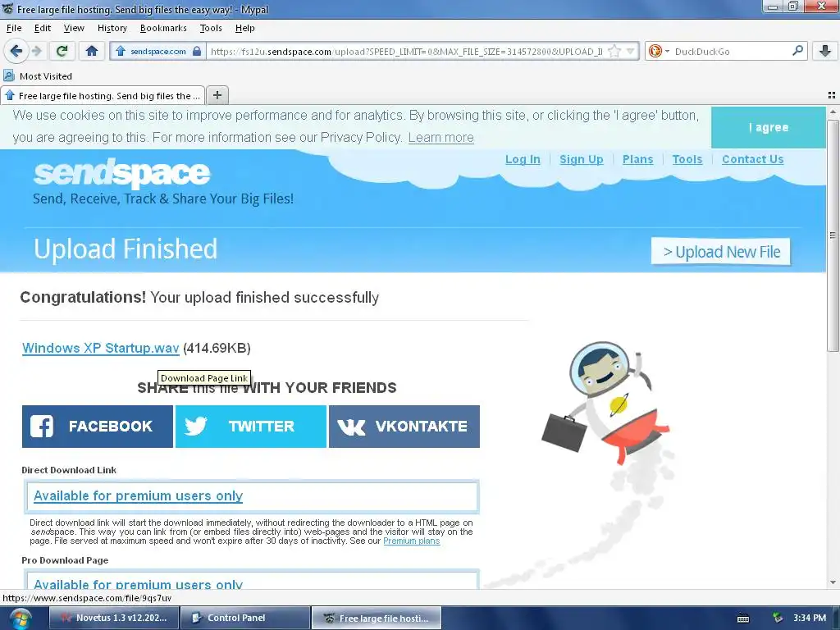
Task: Open the downloads arrow button
Action: [825, 51]
